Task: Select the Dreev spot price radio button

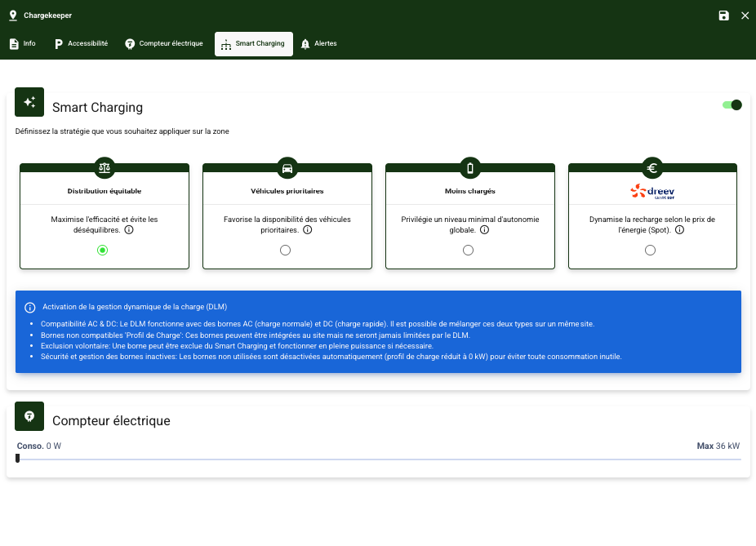Action: [650, 251]
